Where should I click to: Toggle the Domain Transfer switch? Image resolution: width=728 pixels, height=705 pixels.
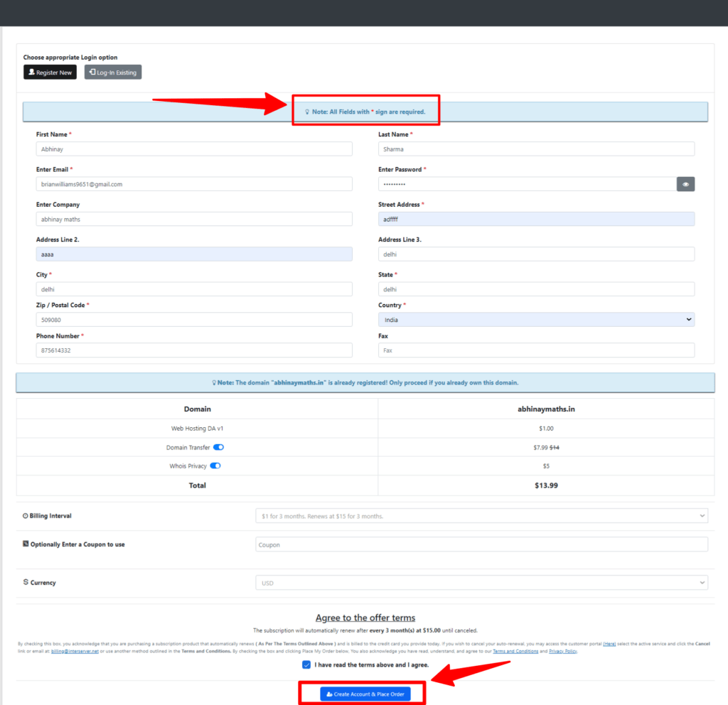coord(219,448)
